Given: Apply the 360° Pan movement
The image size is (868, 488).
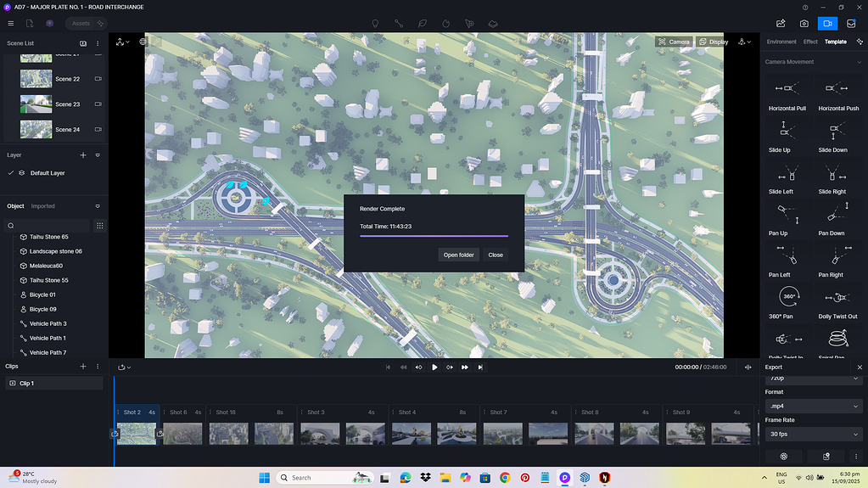Looking at the screenshot, I should (787, 302).
